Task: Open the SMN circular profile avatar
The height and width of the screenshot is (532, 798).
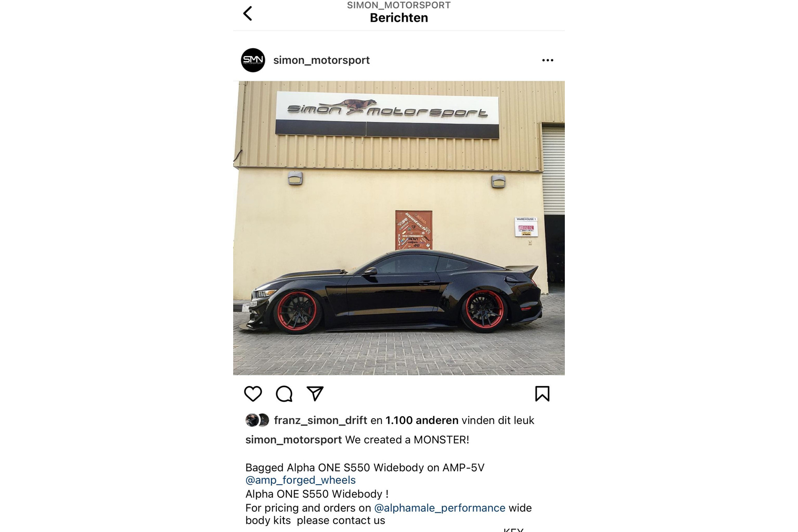Action: [x=253, y=60]
